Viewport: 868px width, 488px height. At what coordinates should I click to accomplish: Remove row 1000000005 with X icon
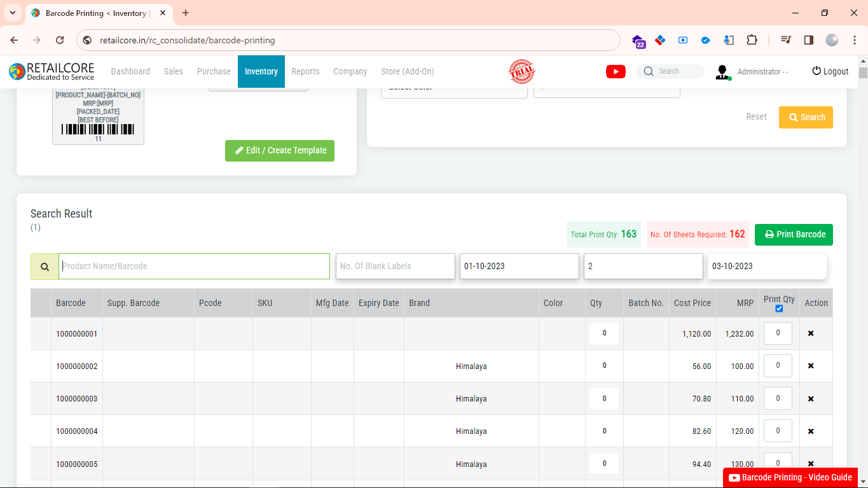point(811,464)
